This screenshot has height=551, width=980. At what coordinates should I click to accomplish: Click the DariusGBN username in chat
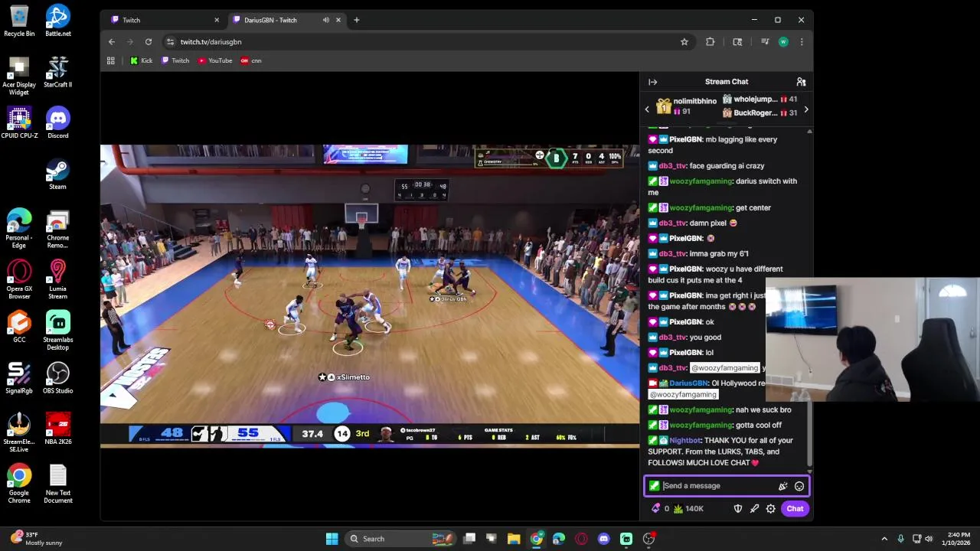pos(689,383)
